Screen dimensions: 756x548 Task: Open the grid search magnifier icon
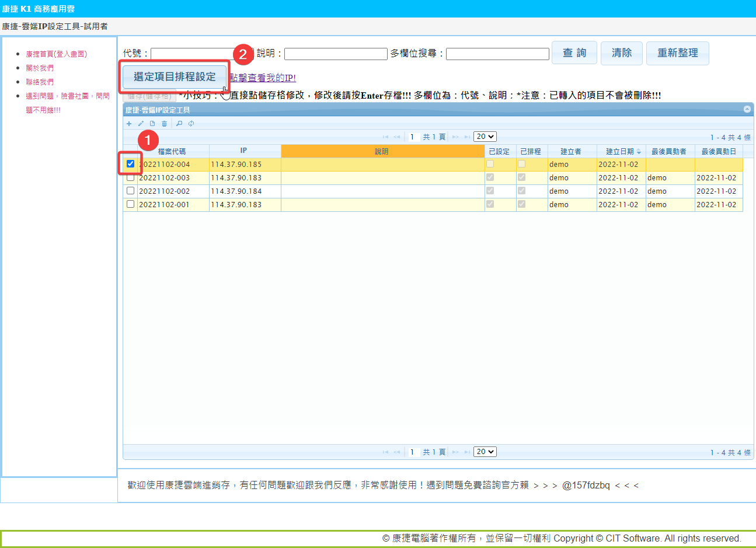coord(179,124)
